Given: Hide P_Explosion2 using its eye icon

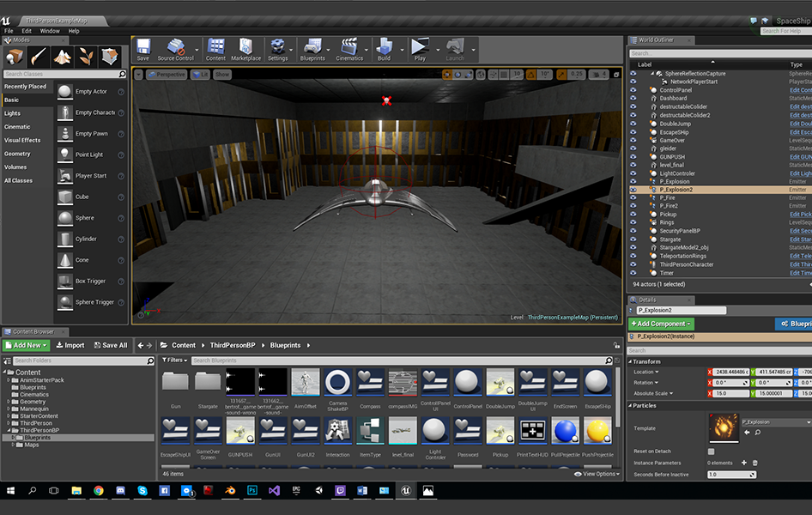Looking at the screenshot, I should click(633, 190).
